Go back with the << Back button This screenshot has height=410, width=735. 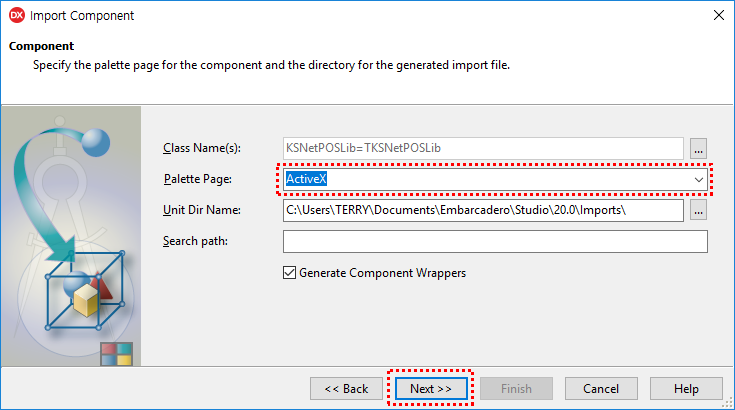point(346,388)
